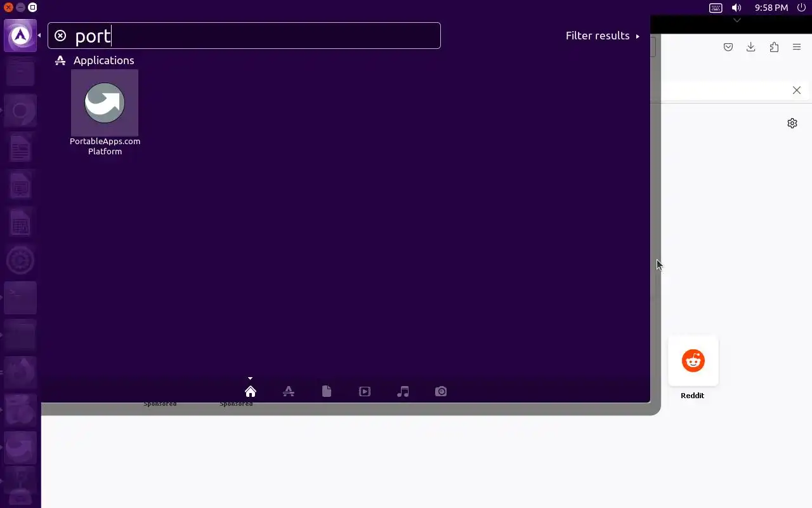Click the Applications category header
The height and width of the screenshot is (508, 812).
pos(95,60)
